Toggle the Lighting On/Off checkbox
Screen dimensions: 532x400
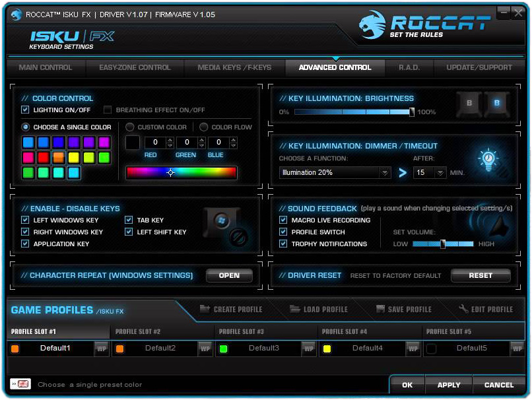tap(26, 110)
